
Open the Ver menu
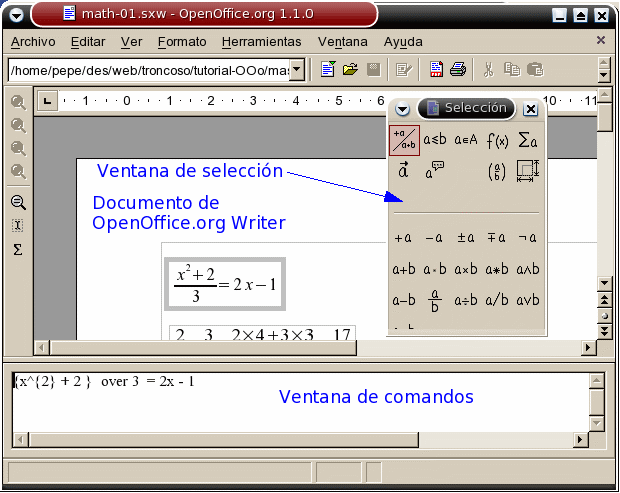131,42
